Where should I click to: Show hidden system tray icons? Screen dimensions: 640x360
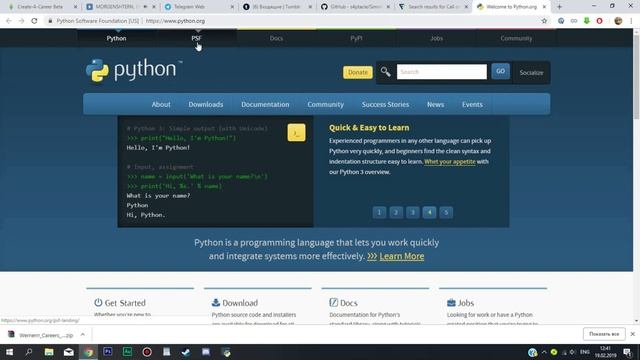(544, 352)
